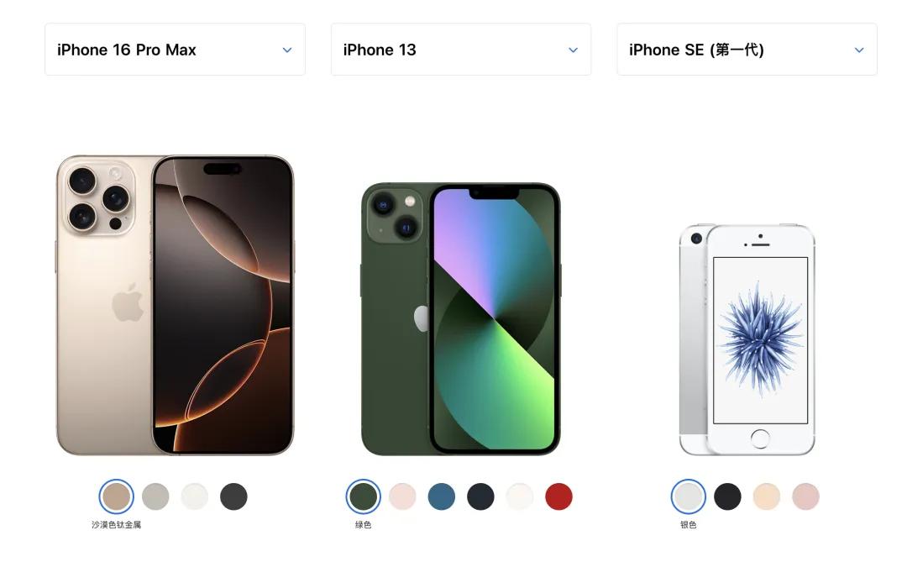Open the iPhone 16 Pro Max model dropdown
The image size is (907, 588).
pos(175,50)
